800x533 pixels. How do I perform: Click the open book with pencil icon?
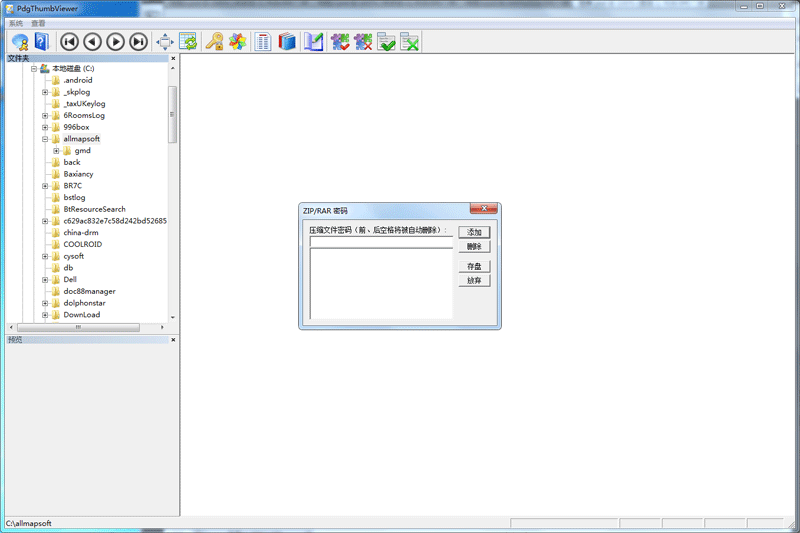click(314, 42)
